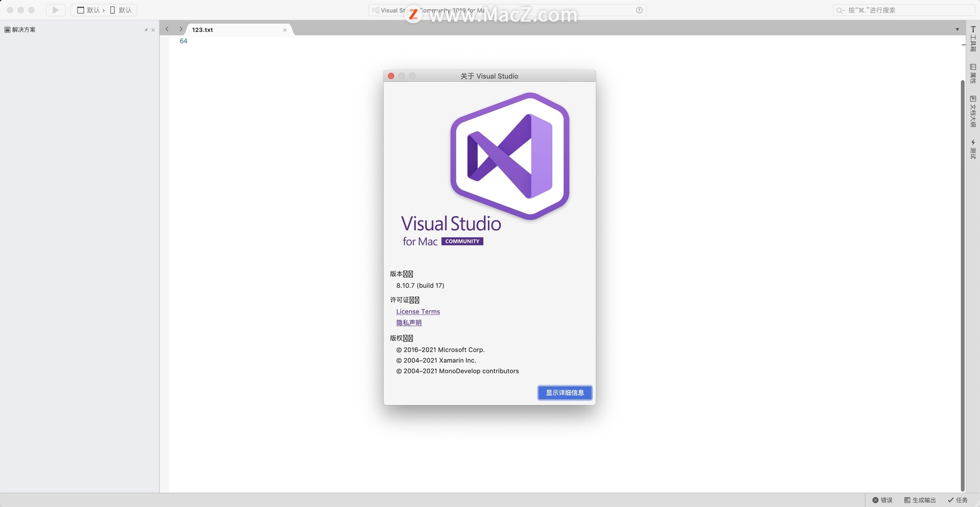Open the 隐私声明 privacy statement link
This screenshot has height=507, width=980.
tap(409, 323)
